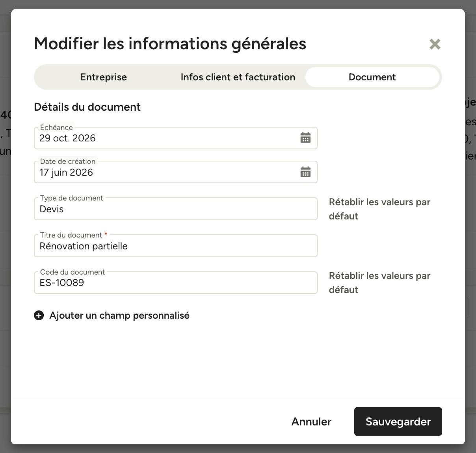The width and height of the screenshot is (476, 453).
Task: Cancel changes with the Annuler button
Action: point(311,421)
